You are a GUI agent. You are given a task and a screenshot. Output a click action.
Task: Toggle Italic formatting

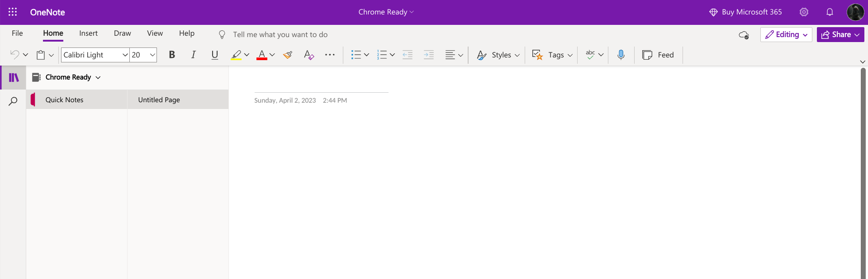193,55
